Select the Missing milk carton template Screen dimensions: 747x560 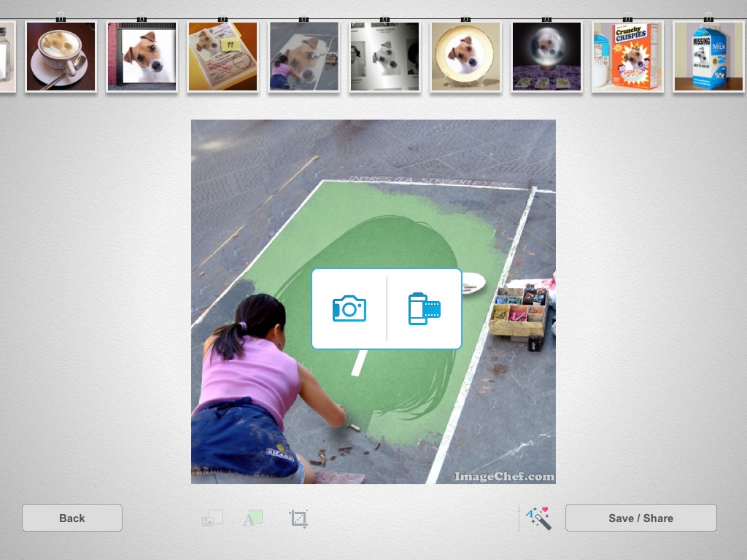[708, 56]
